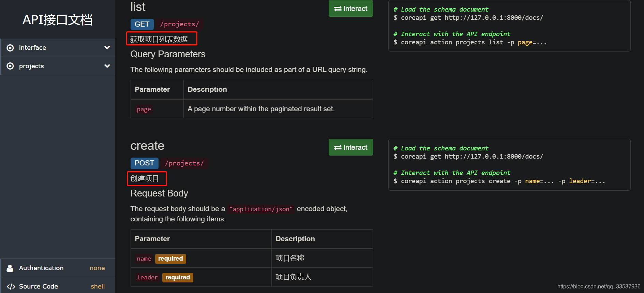Click Load the schema document comment for list
This screenshot has width=644, height=293.
coord(441,10)
